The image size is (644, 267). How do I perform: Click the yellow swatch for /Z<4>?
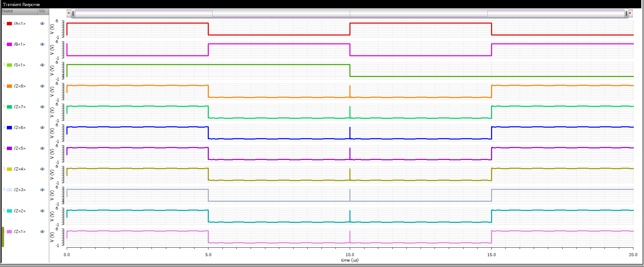pyautogui.click(x=9, y=169)
